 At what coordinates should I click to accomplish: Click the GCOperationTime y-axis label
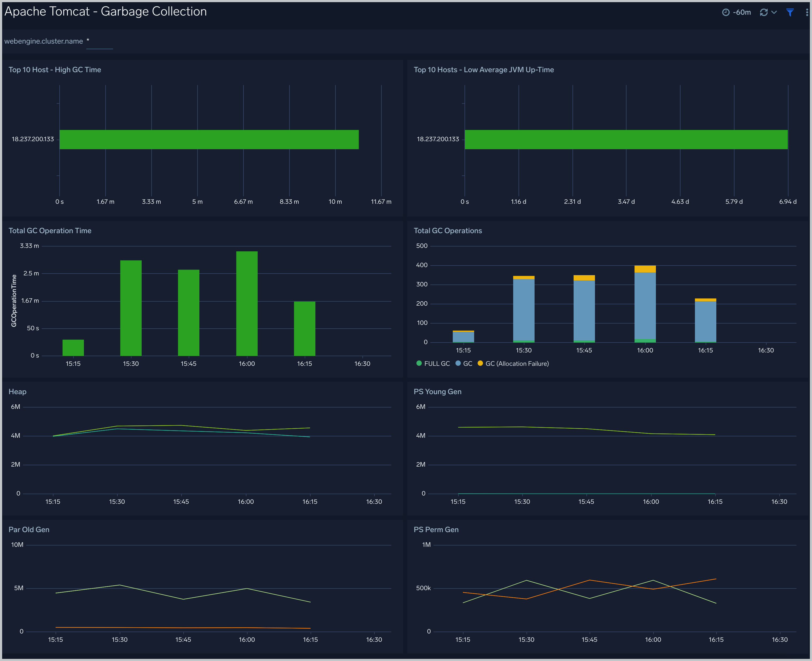click(14, 301)
